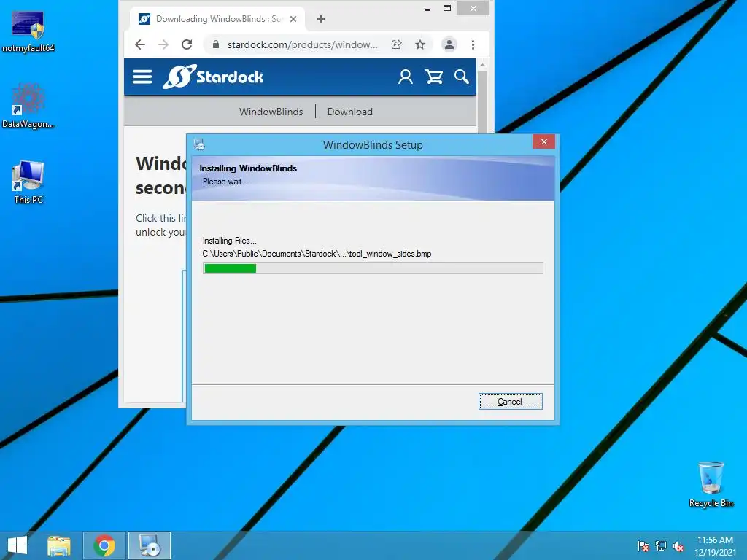Screen dimensions: 747x560
Task: Reload the Stardock page
Action: (187, 44)
